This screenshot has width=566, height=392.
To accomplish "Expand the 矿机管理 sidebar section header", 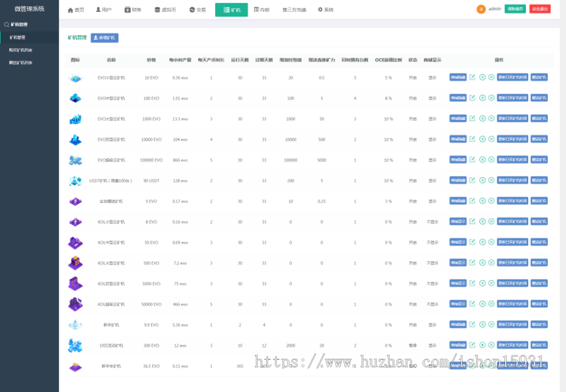I will tap(20, 24).
